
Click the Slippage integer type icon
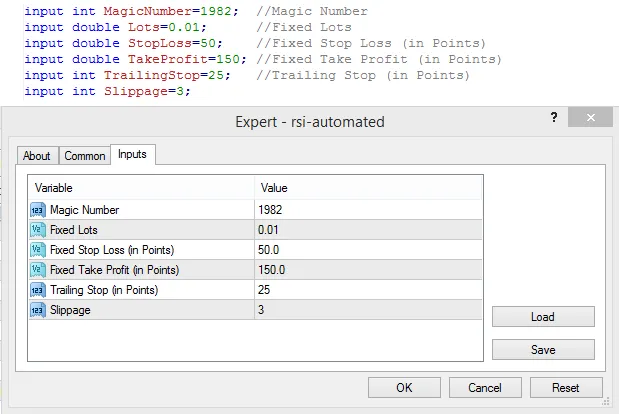coord(38,310)
